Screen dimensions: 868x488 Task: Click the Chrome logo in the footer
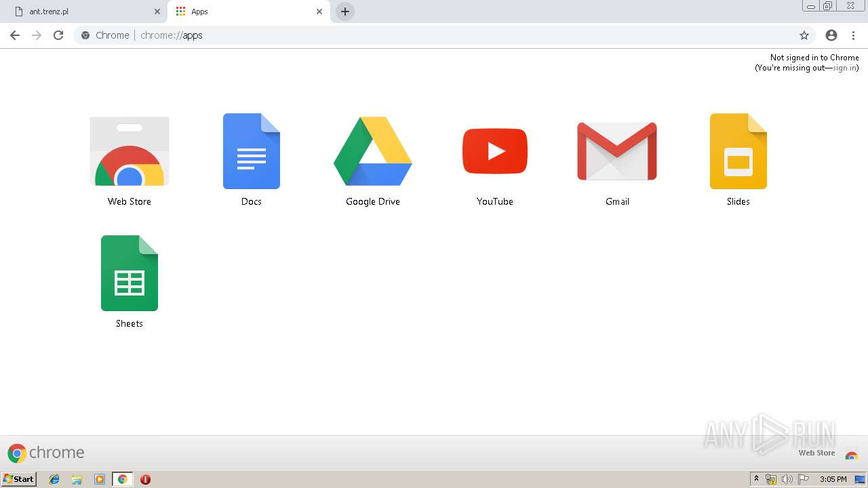click(x=46, y=453)
